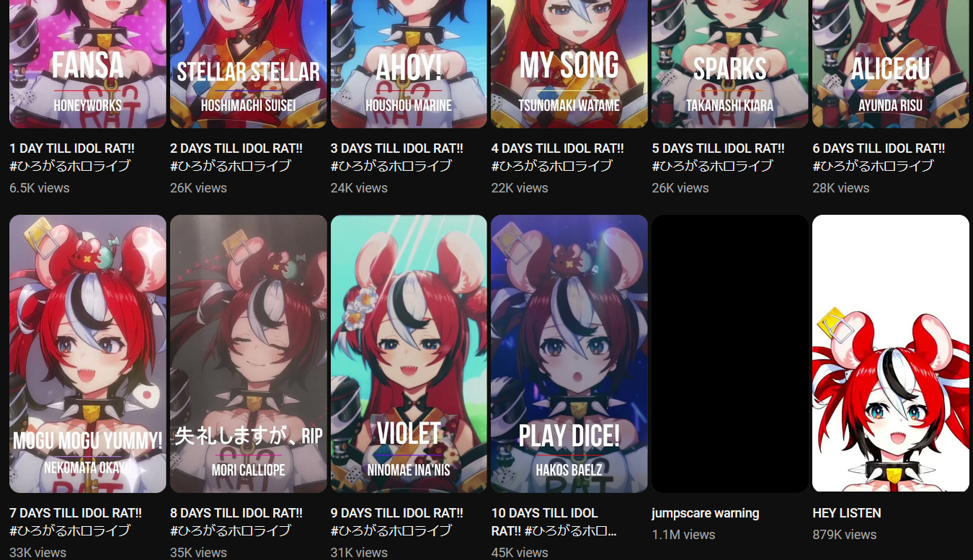Click the '1 DAY TILL IDOL RAT!!' title
The image size is (973, 560).
[x=72, y=157]
